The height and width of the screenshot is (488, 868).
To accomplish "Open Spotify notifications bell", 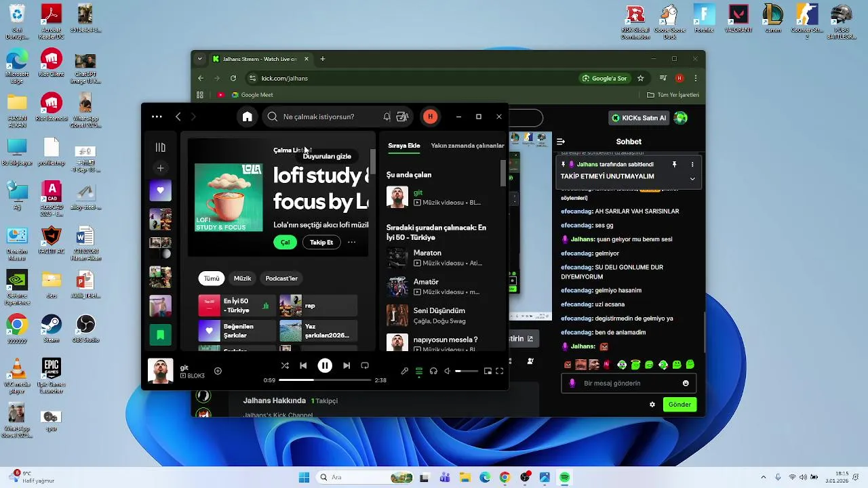I will (387, 117).
